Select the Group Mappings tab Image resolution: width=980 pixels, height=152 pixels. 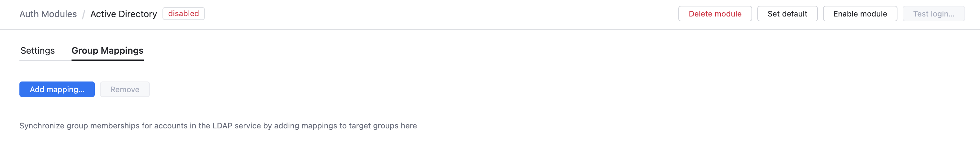[x=107, y=50]
